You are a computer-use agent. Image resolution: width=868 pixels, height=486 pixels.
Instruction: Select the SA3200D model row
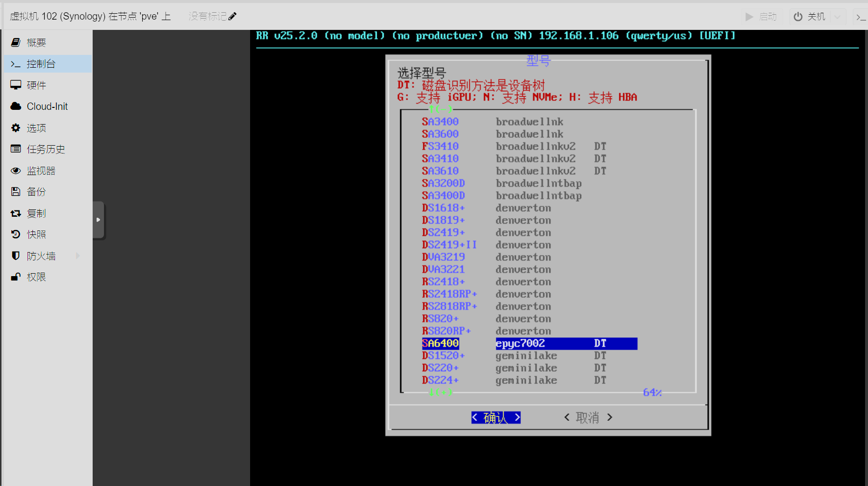(x=530, y=183)
